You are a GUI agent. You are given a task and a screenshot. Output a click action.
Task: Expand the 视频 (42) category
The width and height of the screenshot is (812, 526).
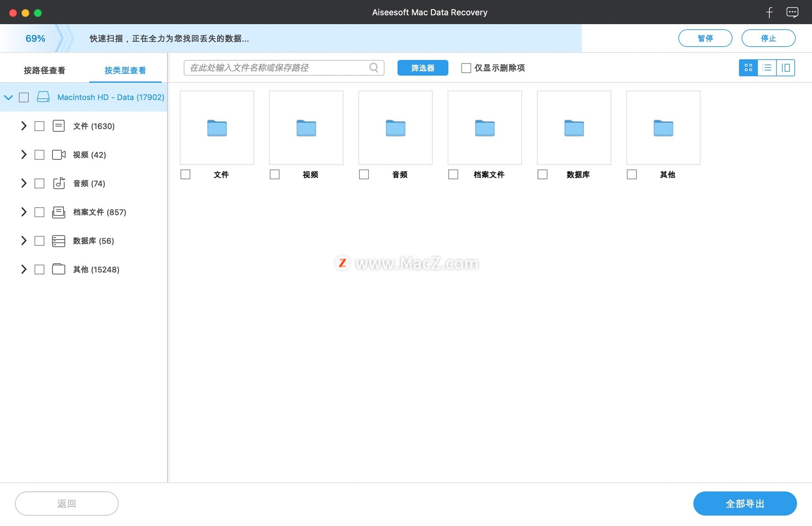[24, 155]
